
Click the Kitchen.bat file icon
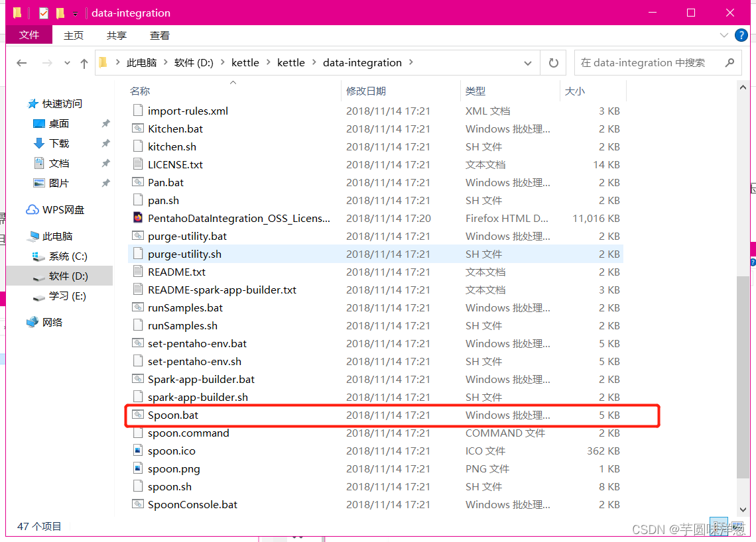pyautogui.click(x=138, y=129)
